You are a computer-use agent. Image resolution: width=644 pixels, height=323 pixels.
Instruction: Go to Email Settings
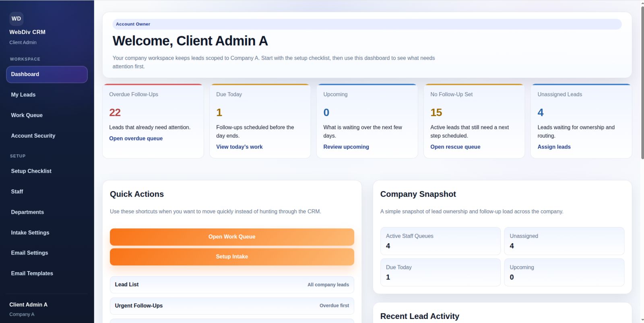tap(29, 253)
